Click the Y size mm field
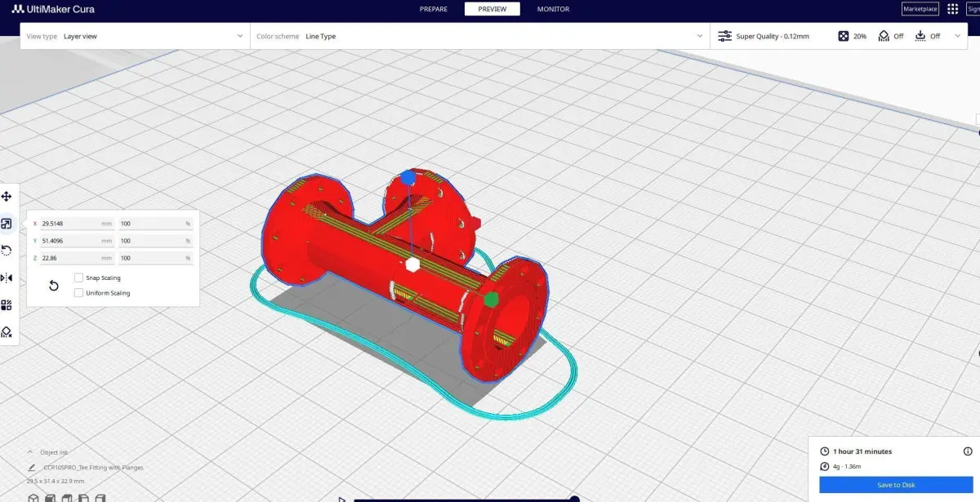This screenshot has height=502, width=980. (78, 241)
